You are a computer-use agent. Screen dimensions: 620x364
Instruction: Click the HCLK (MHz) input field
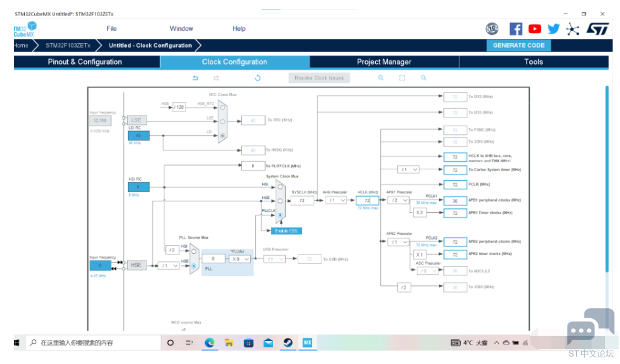point(367,201)
